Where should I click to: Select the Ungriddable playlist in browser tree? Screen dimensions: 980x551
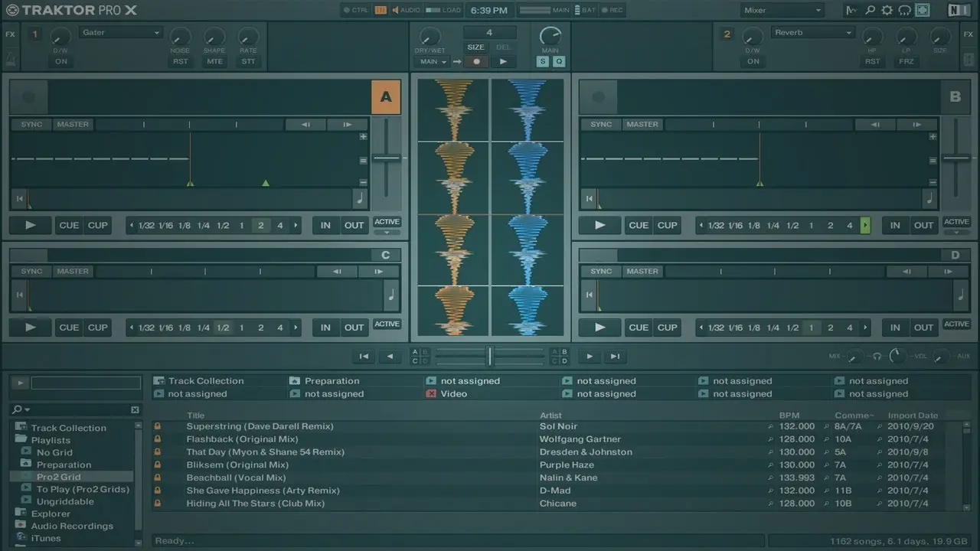(x=65, y=501)
